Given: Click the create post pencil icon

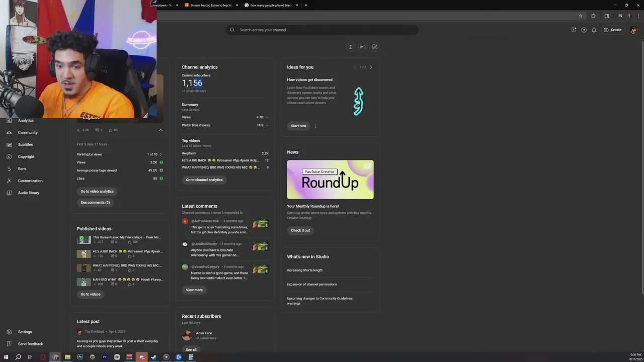Looking at the screenshot, I should 375,47.
